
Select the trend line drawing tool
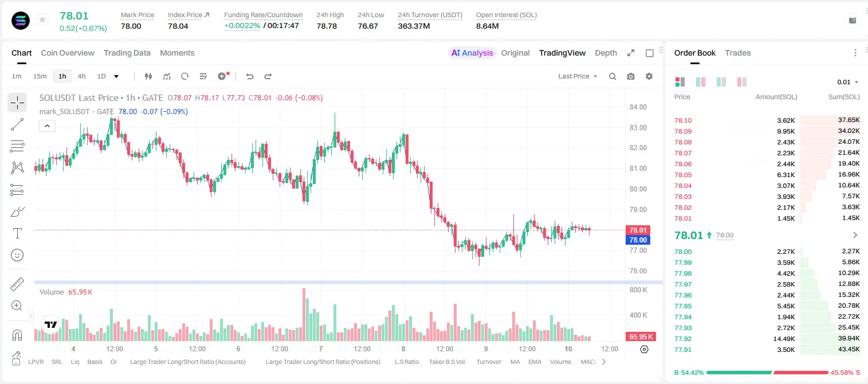point(17,124)
